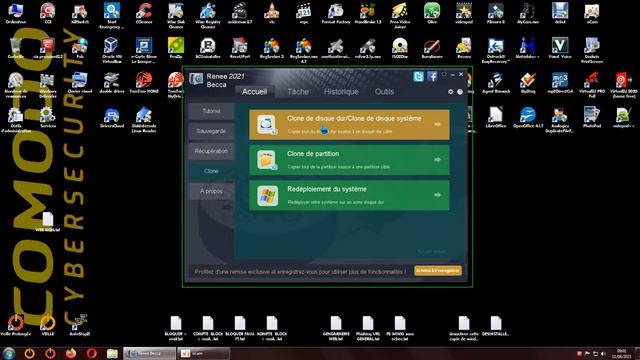Image resolution: width=640 pixels, height=360 pixels.
Task: Click the taskbar clock
Action: coord(622,353)
